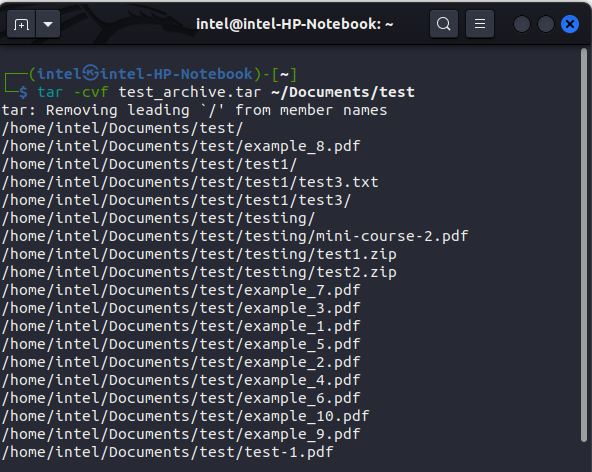Select the example_1.pdf output line

181,326
